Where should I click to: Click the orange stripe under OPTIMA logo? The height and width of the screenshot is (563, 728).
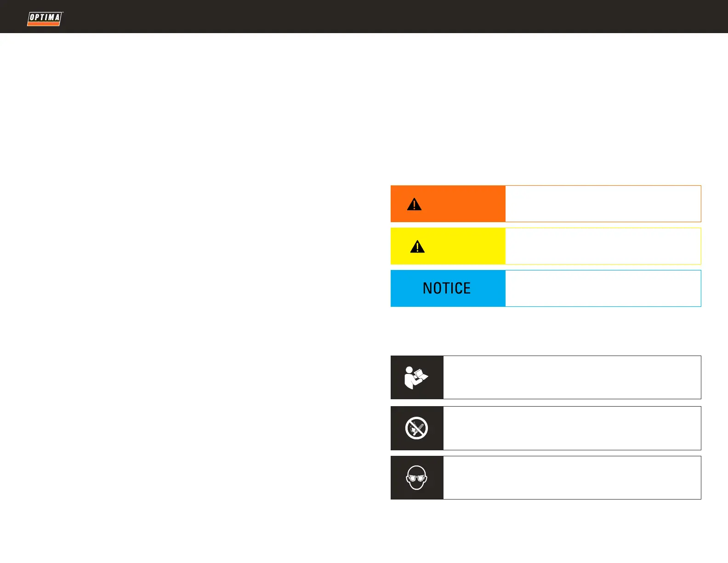point(43,24)
